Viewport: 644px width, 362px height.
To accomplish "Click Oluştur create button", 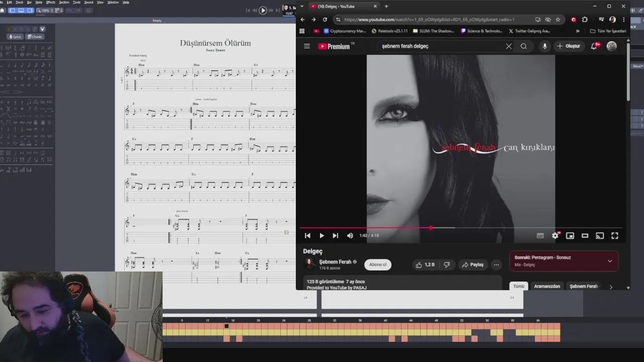I will click(x=569, y=46).
